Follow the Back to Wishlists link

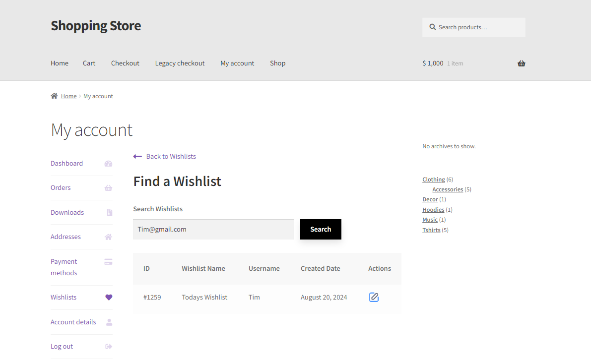[171, 156]
